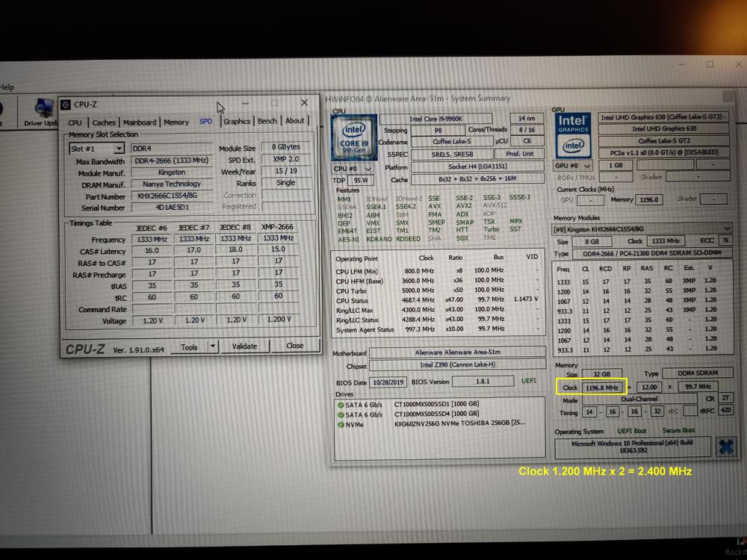This screenshot has width=747, height=560.
Task: Open the Graphics tab in CPU-Z
Action: (237, 122)
